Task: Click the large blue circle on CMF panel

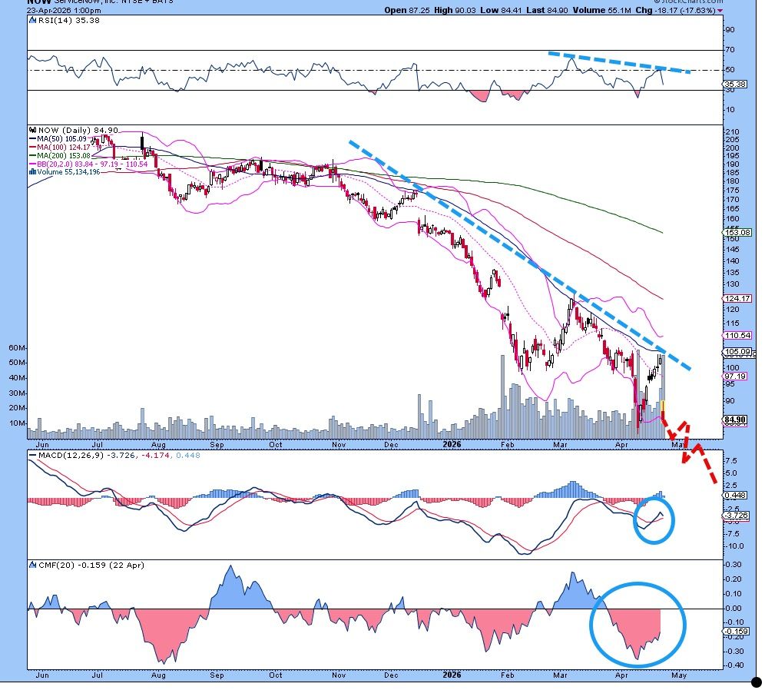Action: (637, 622)
